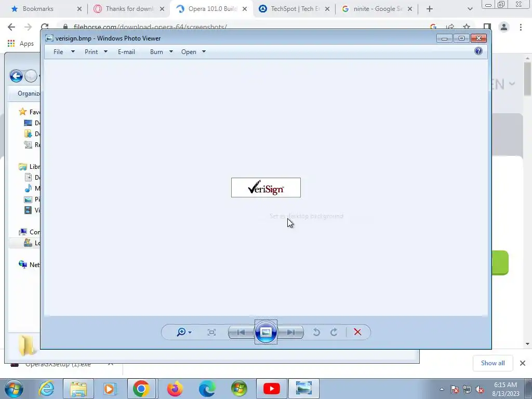Expand the Open dropdown arrow
This screenshot has height=399, width=532.
pos(204,51)
